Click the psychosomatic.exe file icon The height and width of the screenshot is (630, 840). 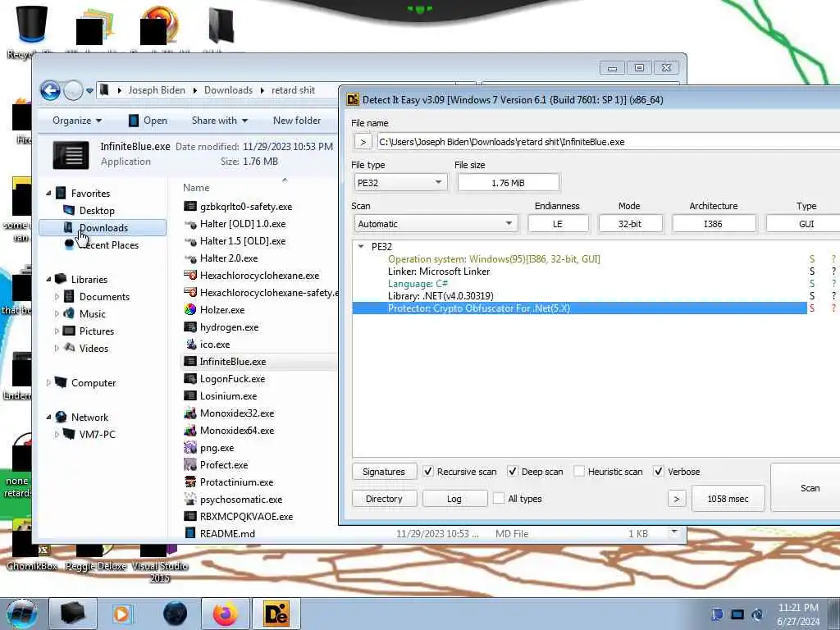[x=189, y=500]
